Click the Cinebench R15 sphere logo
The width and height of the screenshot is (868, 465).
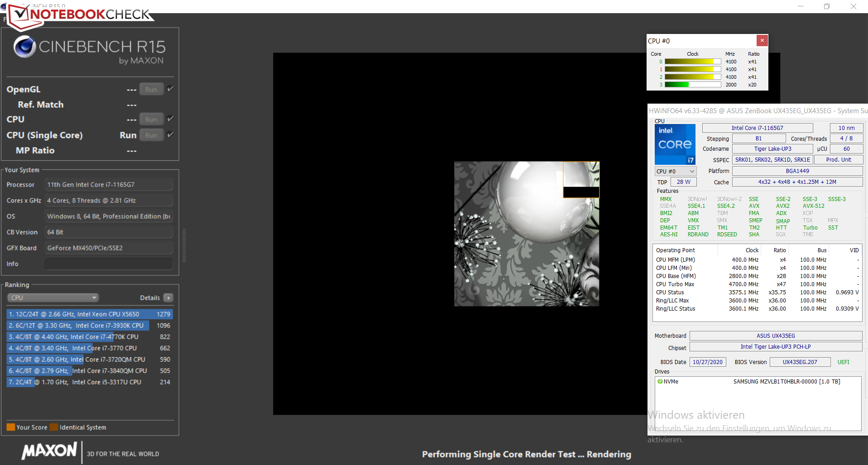tap(24, 47)
